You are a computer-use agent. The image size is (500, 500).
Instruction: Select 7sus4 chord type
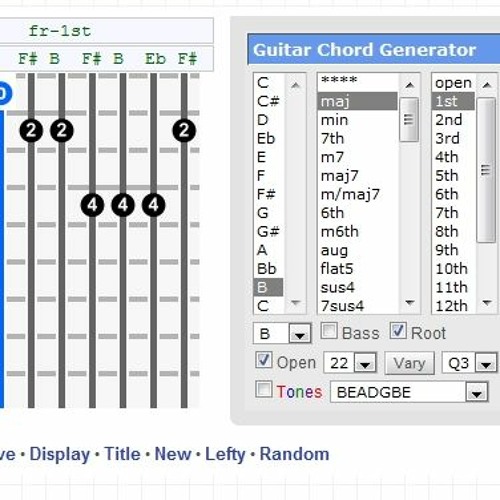pyautogui.click(x=358, y=306)
